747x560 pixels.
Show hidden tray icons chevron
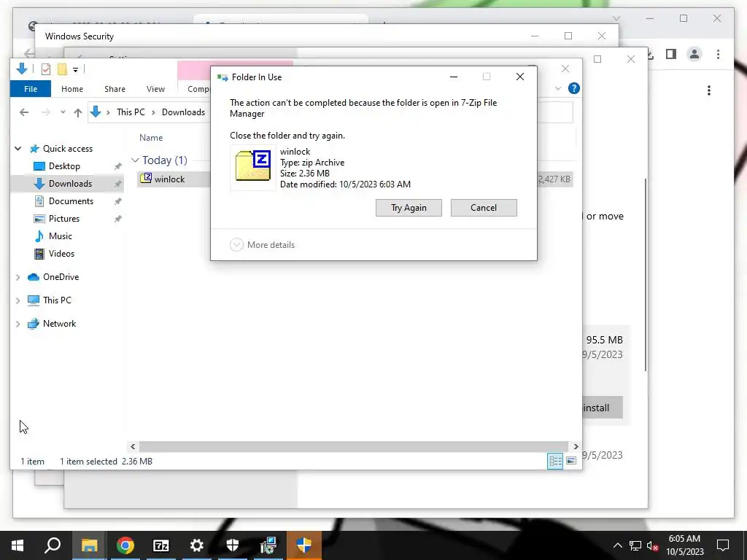(x=617, y=545)
